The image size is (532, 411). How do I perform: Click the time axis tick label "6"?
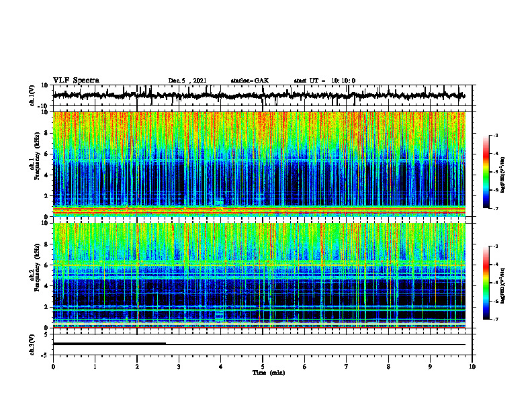pos(305,367)
